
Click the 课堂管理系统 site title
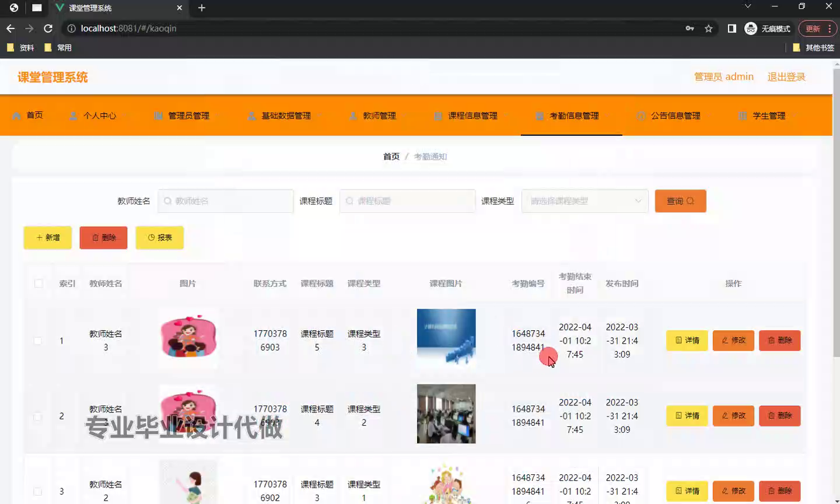(52, 77)
